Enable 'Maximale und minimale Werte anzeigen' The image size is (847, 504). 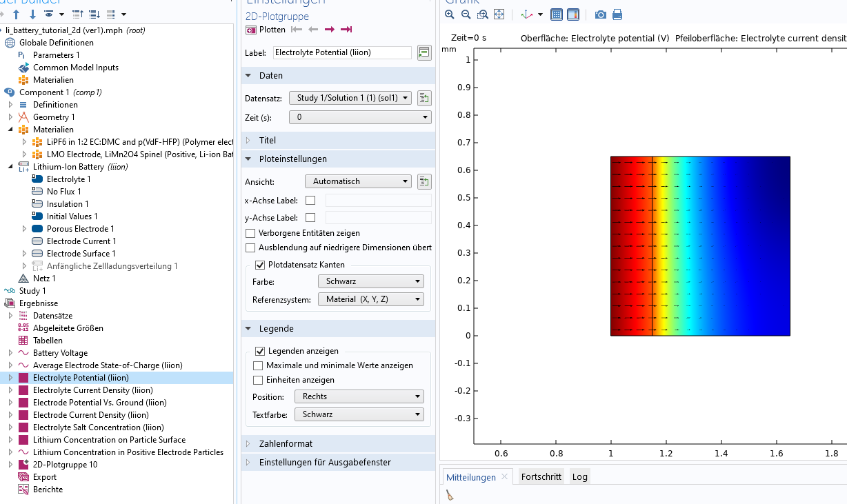(x=259, y=365)
